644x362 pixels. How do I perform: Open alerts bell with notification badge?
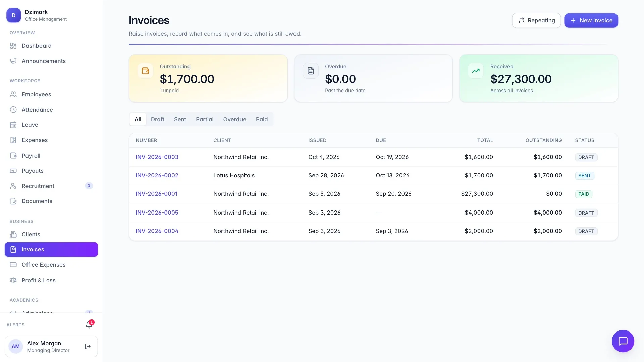[89, 324]
